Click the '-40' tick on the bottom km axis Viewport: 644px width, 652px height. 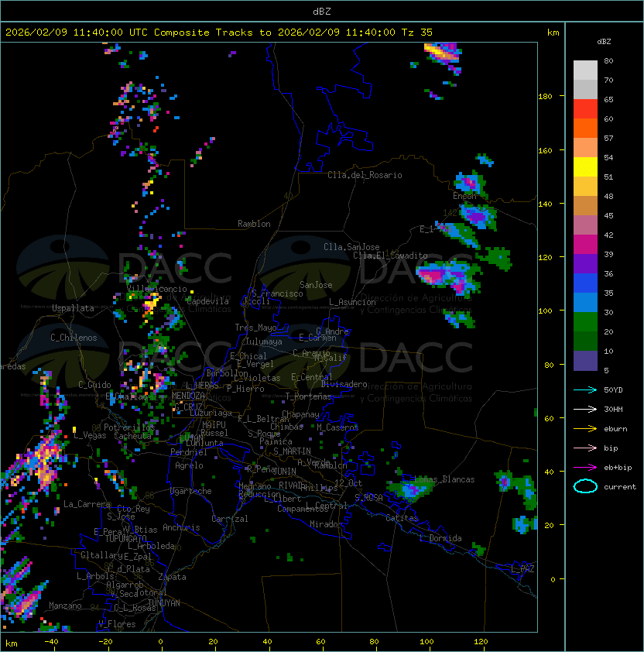52,642
